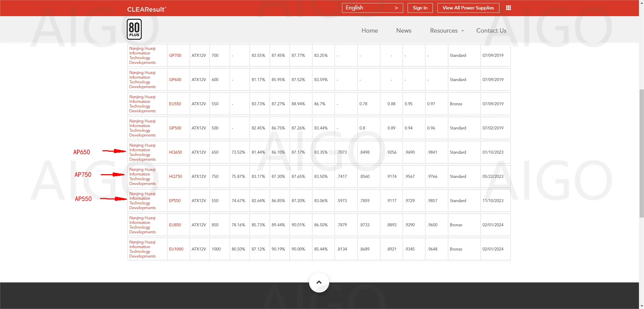Open the News menu item
The width and height of the screenshot is (644, 309).
[404, 31]
